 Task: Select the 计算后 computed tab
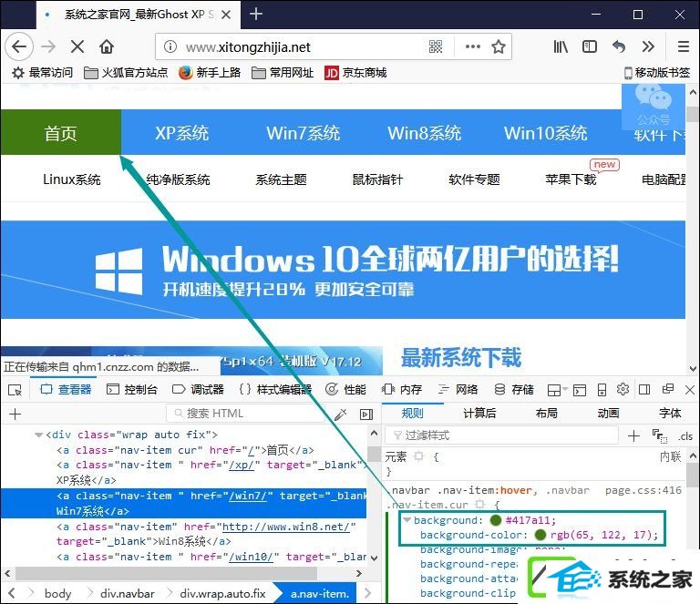pyautogui.click(x=479, y=414)
